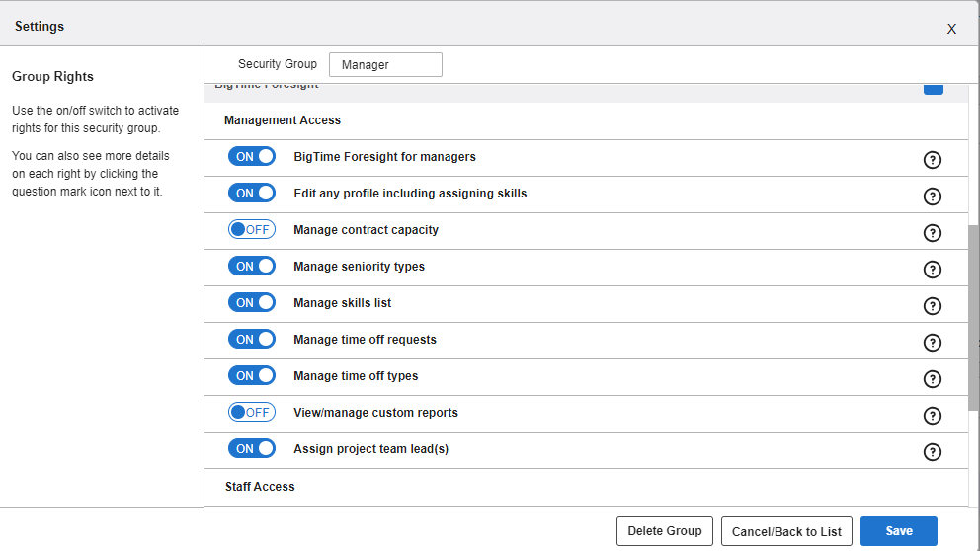Open help for BigTime Foresight for managers

click(932, 160)
